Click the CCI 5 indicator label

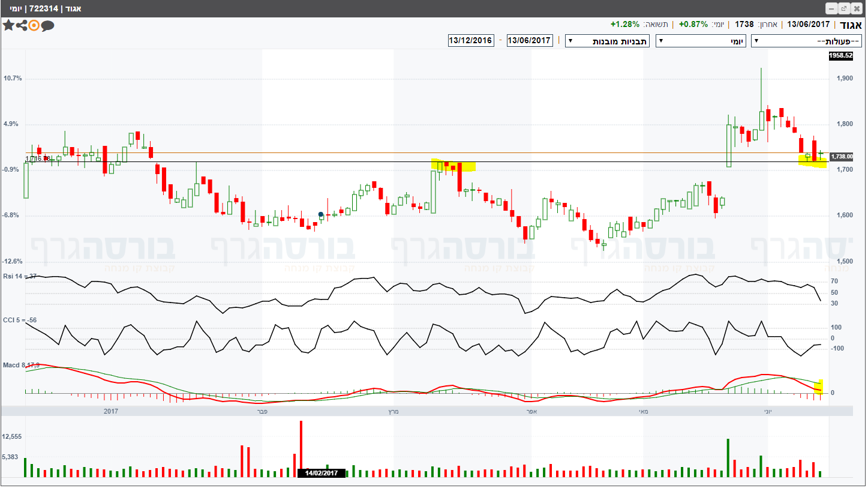[20, 320]
